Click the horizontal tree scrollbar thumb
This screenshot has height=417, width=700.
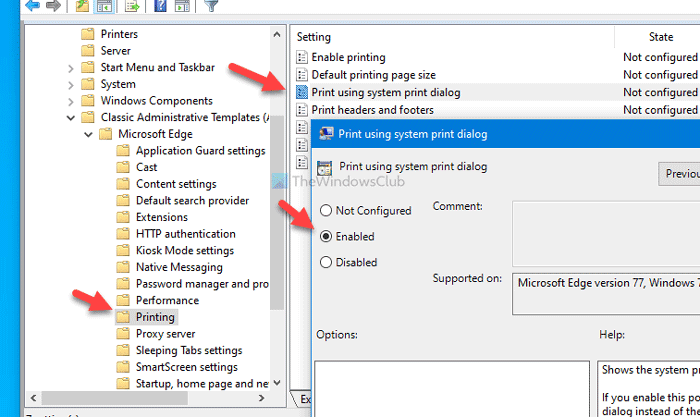click(115, 398)
